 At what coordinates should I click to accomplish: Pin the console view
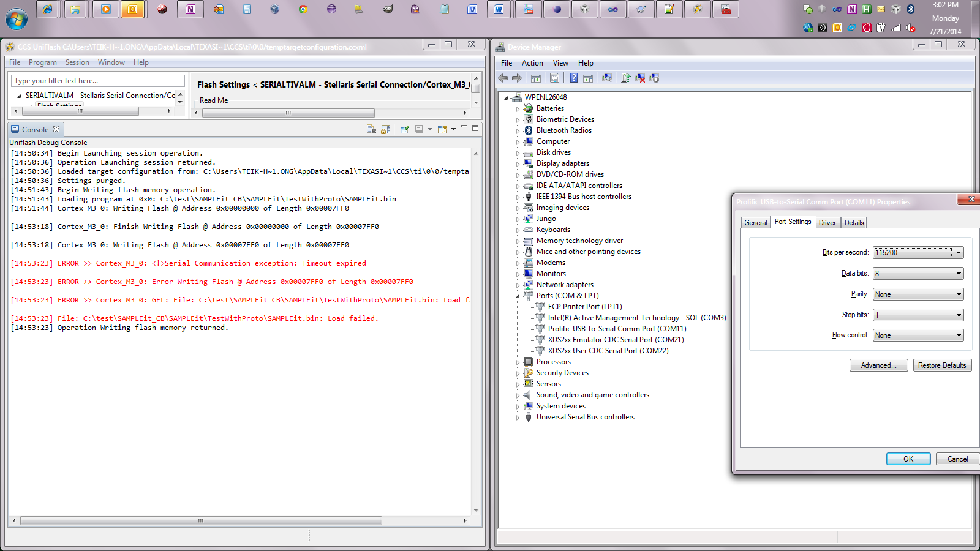point(404,129)
